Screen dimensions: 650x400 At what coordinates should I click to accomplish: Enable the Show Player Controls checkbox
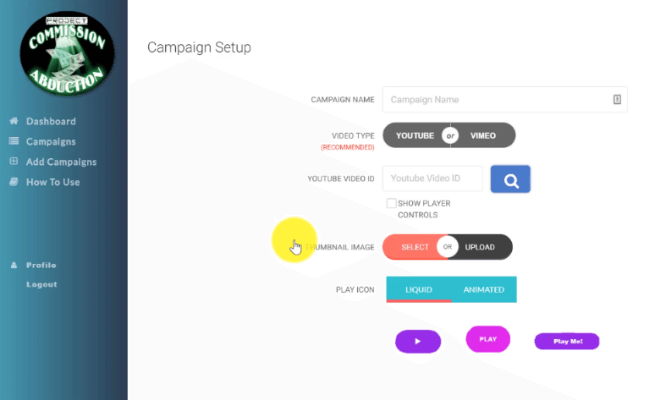391,203
